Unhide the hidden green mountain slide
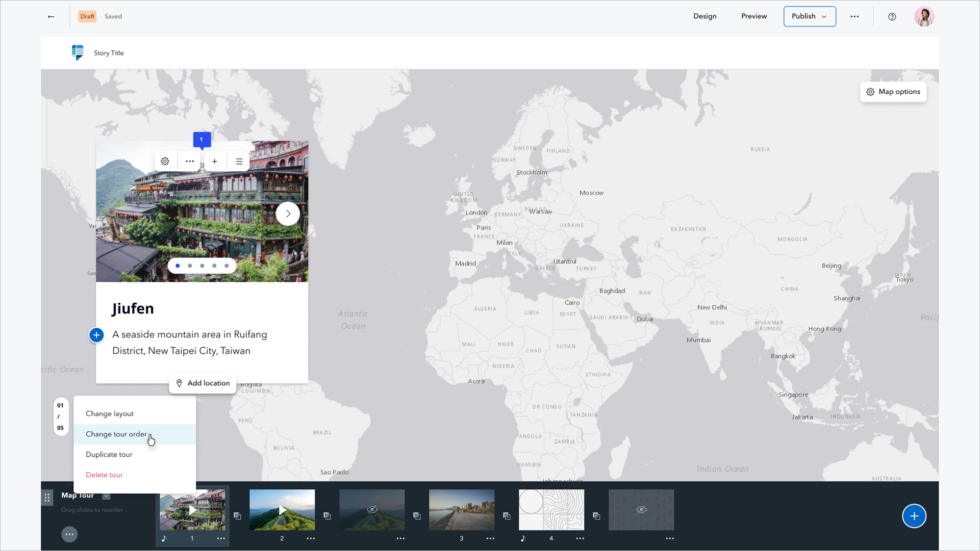The width and height of the screenshot is (980, 551). point(372,510)
